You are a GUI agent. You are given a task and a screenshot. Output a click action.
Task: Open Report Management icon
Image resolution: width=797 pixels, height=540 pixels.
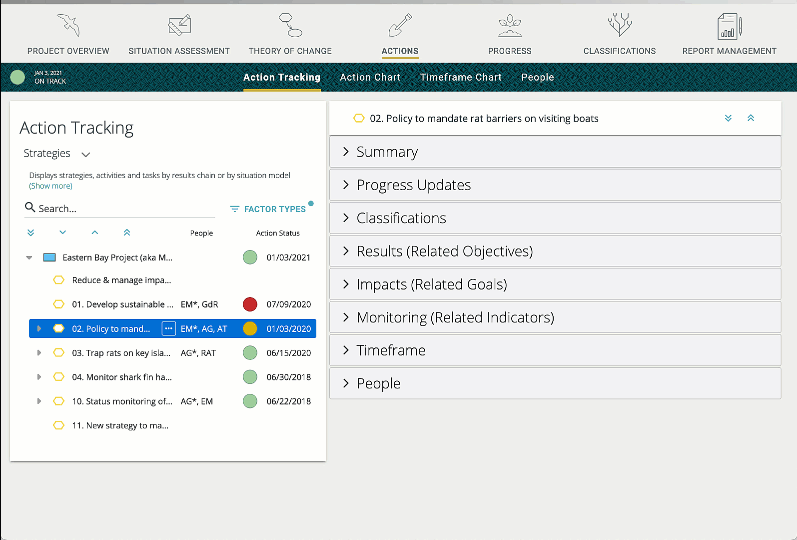[x=729, y=25]
